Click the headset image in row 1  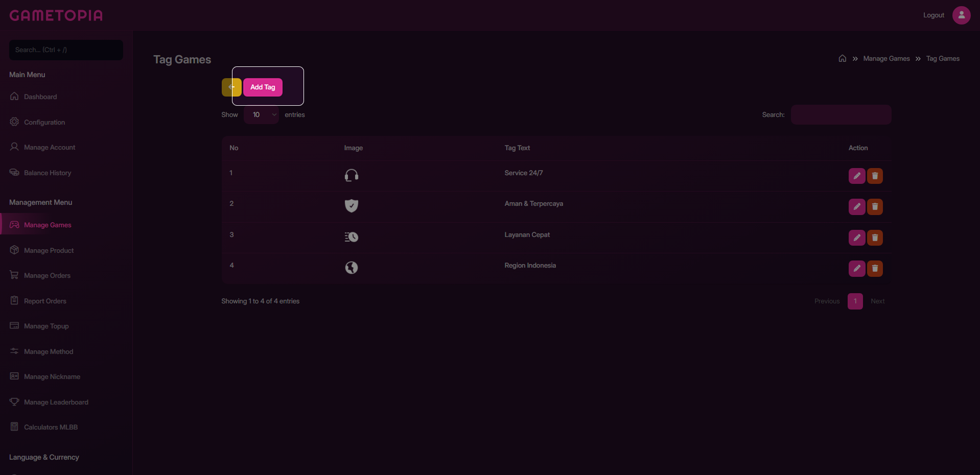tap(352, 176)
